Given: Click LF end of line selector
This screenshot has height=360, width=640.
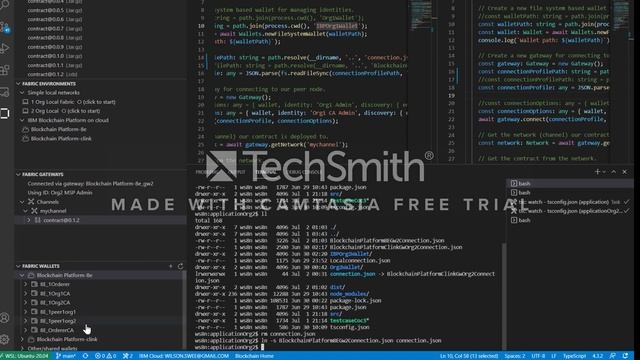Looking at the screenshot, I should (554, 356).
